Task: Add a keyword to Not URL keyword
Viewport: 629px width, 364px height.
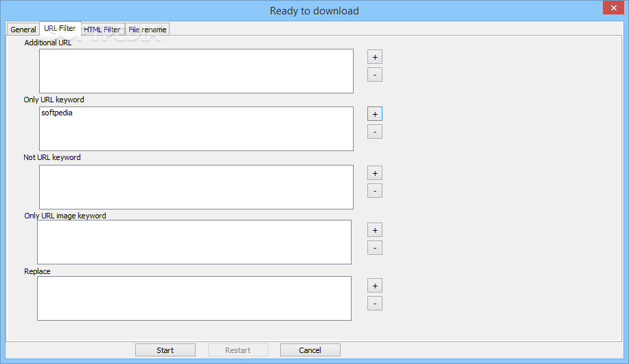Action: point(375,173)
